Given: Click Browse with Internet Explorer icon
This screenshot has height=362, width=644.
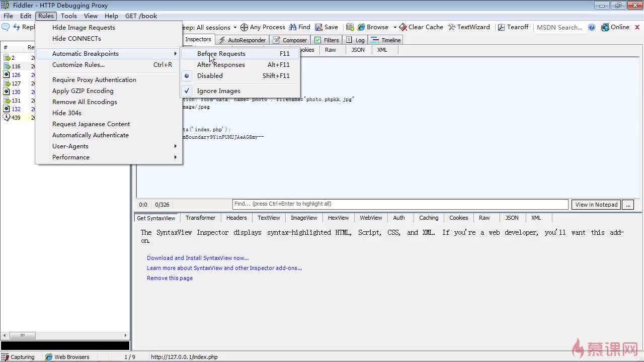Looking at the screenshot, I should 361,27.
